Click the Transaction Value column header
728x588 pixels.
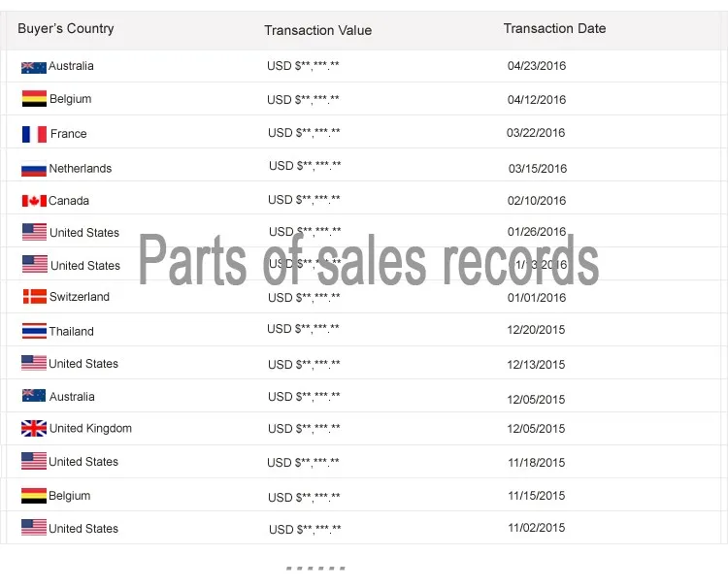318,31
